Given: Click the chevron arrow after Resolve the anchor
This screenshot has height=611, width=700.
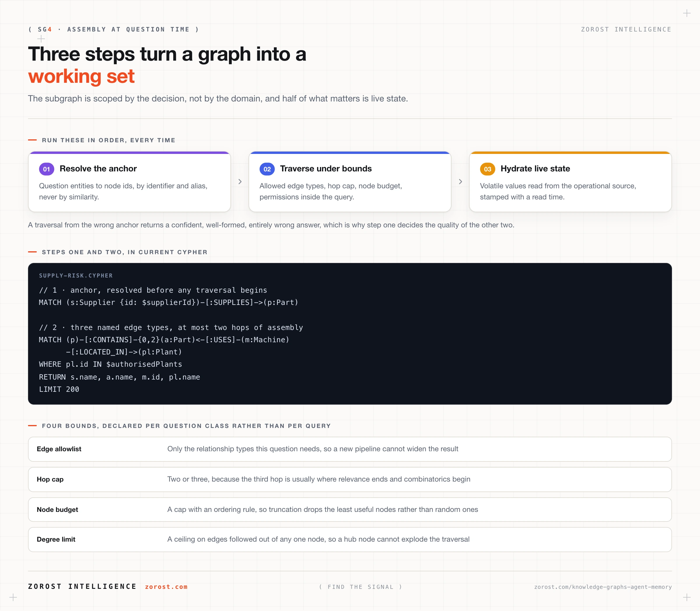Looking at the screenshot, I should [240, 182].
